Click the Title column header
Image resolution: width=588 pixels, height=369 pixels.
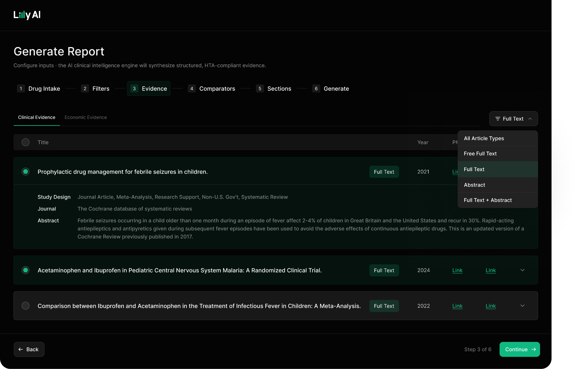coord(43,142)
